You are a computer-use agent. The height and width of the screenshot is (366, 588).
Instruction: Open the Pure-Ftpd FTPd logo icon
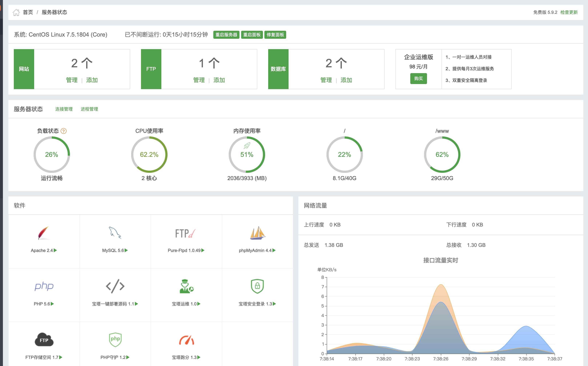186,233
